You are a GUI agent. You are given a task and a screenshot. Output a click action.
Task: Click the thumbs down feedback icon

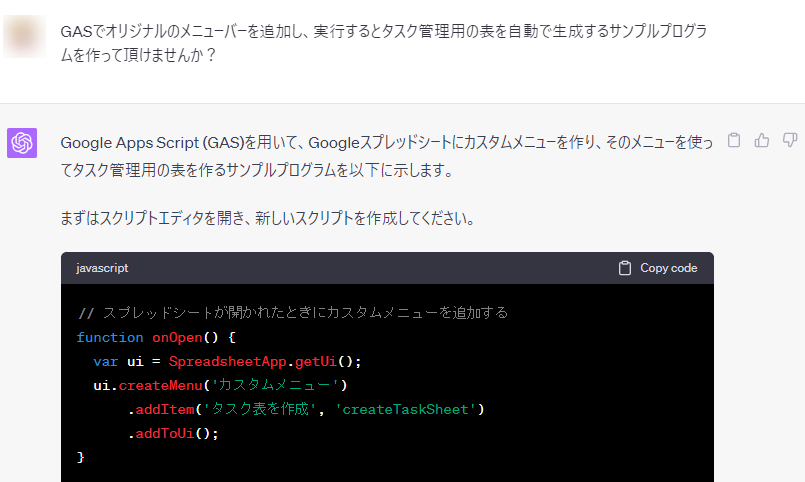tap(789, 141)
